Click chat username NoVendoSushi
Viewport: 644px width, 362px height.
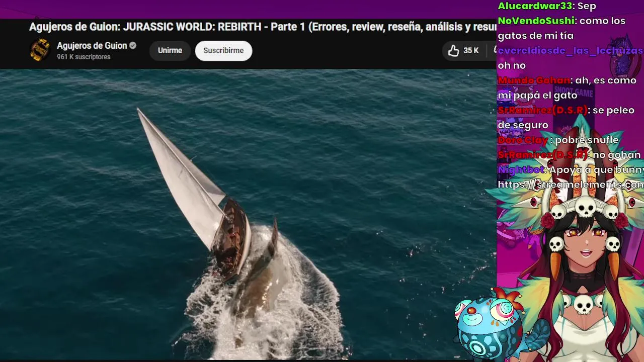click(536, 21)
